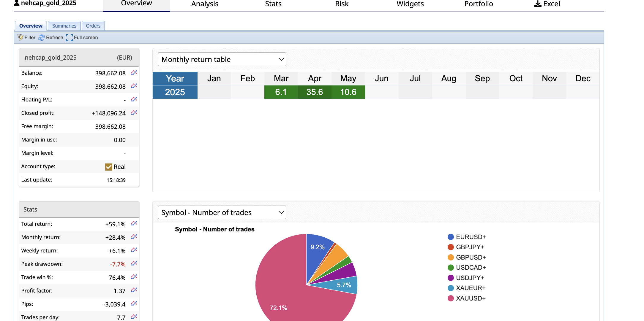The image size is (644, 321).
Task: Click the chart icon next to Total return
Action: (134, 223)
